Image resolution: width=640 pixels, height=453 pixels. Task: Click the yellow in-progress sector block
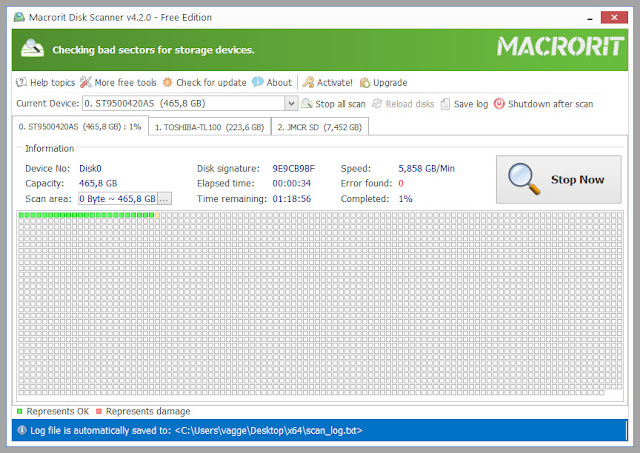tap(158, 215)
